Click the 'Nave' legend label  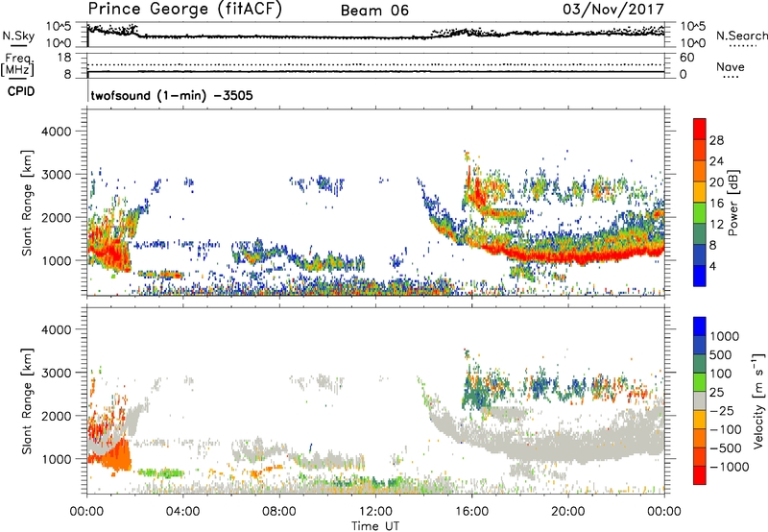731,66
